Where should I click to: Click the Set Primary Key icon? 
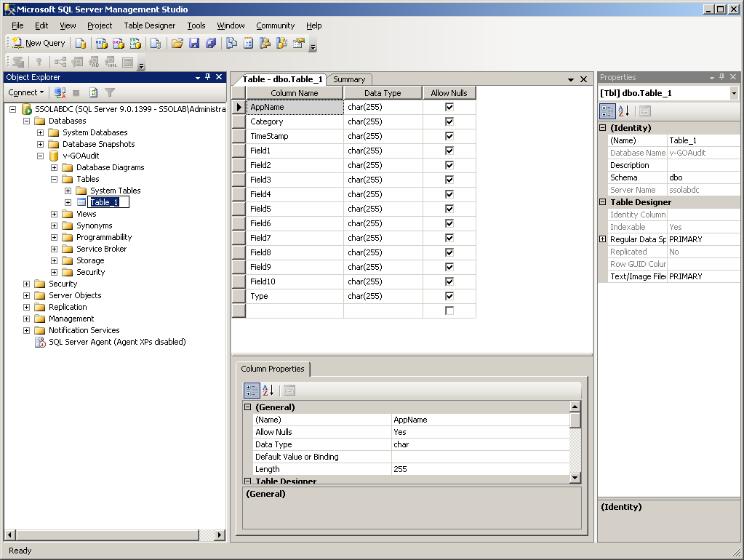(39, 62)
